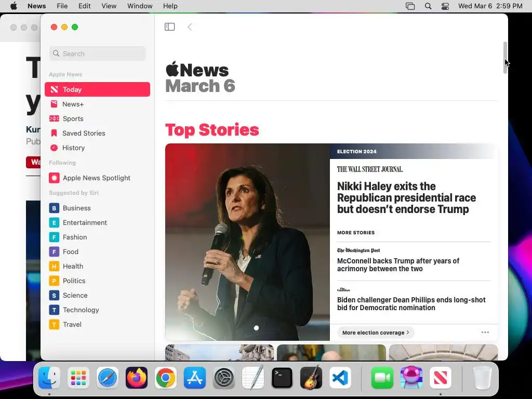Open Visual Studio Code from the Dock
The image size is (532, 399).
point(340,378)
